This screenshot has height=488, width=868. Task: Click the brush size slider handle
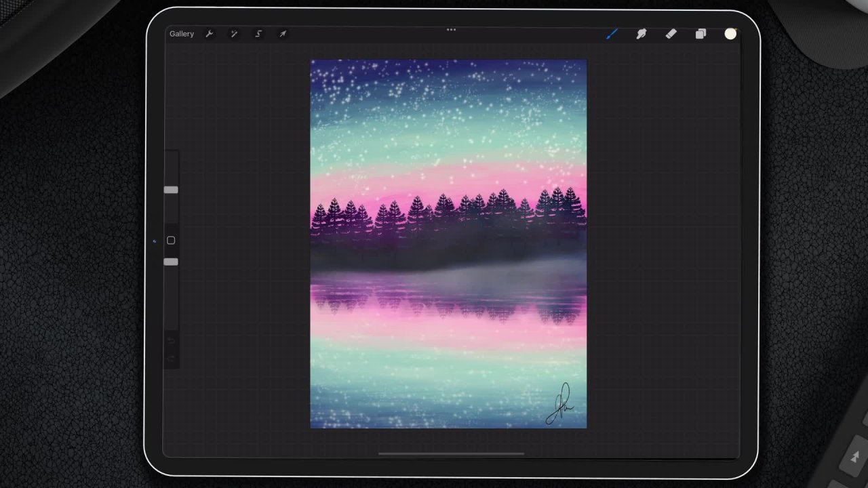pos(171,190)
